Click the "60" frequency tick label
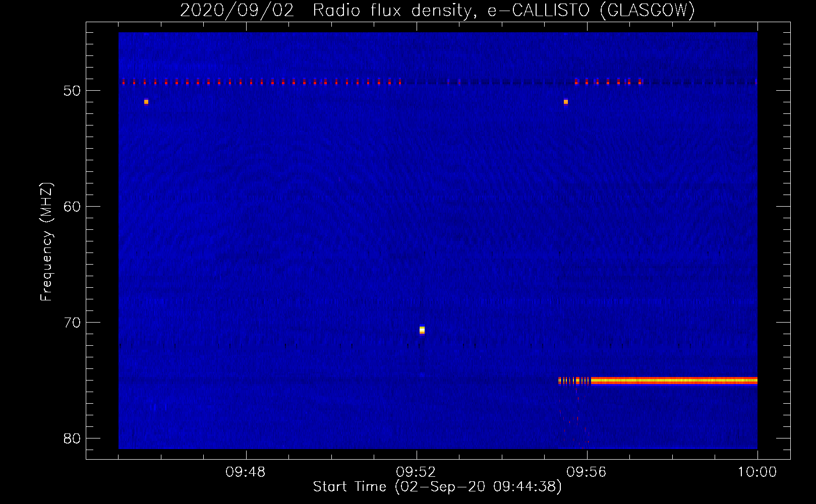816x504 pixels. 72,207
